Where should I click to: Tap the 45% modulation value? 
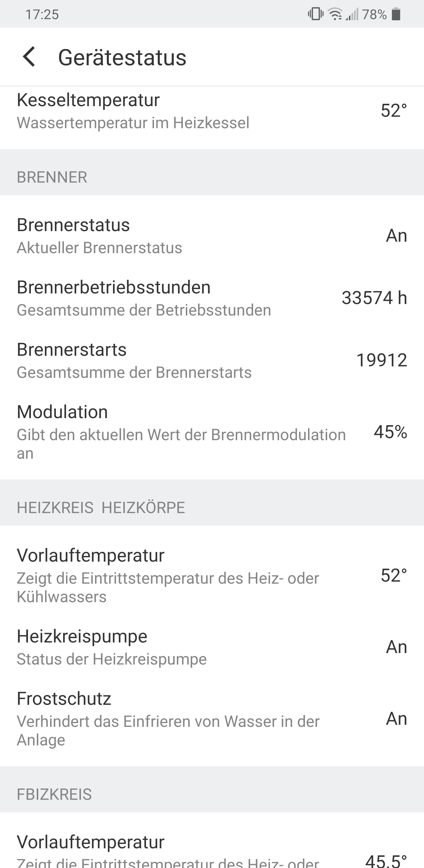pos(391,432)
